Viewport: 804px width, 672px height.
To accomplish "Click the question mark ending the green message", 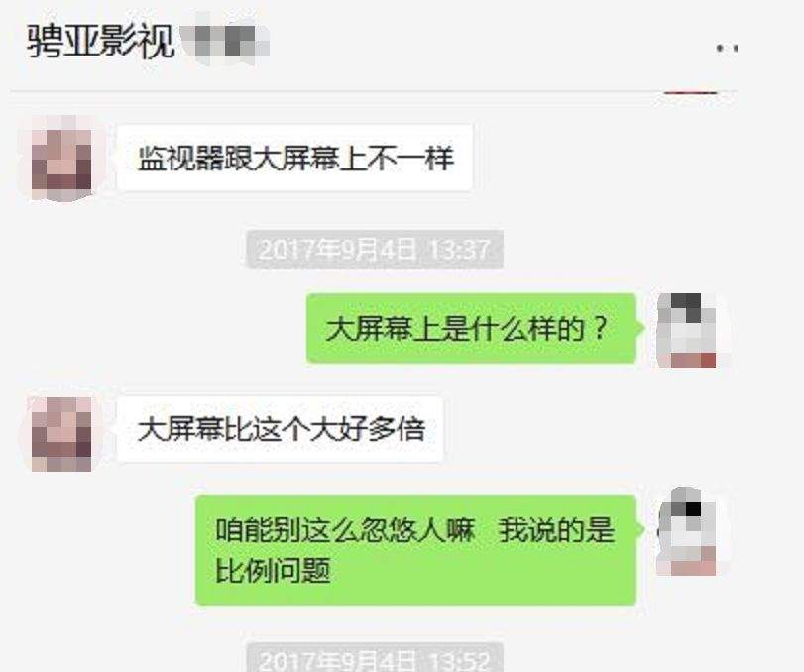I will tap(599, 328).
